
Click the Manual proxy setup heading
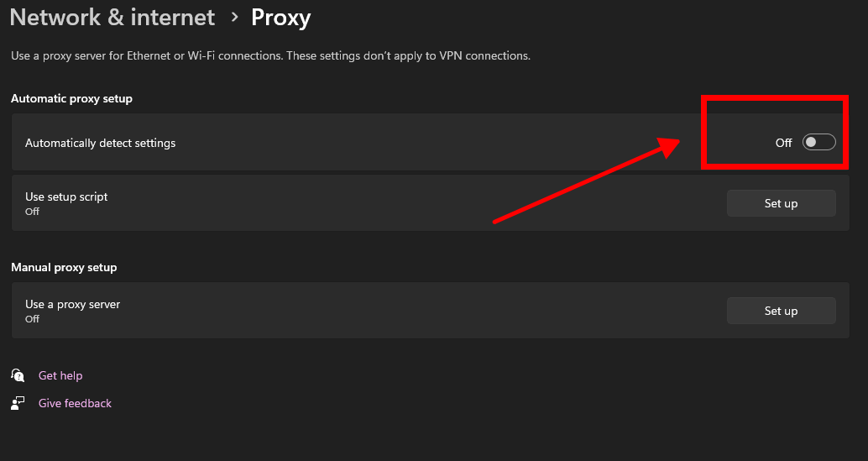64,267
